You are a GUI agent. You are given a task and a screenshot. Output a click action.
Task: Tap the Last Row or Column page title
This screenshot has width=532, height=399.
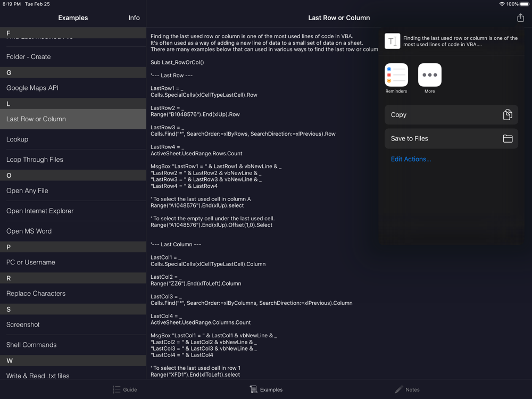[339, 18]
